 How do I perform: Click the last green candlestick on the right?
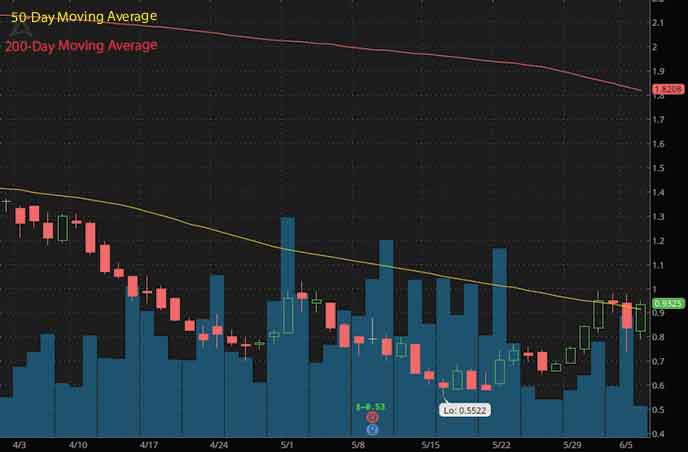point(641,318)
